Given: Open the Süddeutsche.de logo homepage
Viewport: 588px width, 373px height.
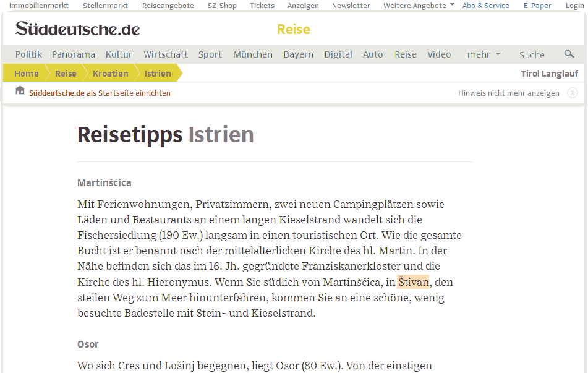Looking at the screenshot, I should pyautogui.click(x=78, y=29).
